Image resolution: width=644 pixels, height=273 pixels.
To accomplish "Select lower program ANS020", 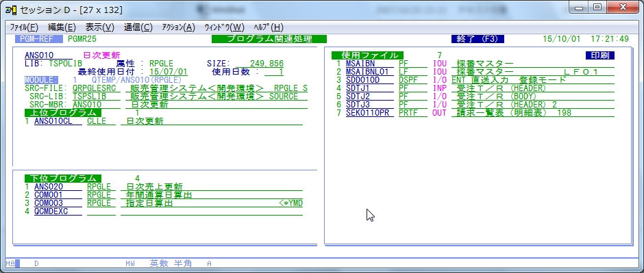I will point(58,187).
